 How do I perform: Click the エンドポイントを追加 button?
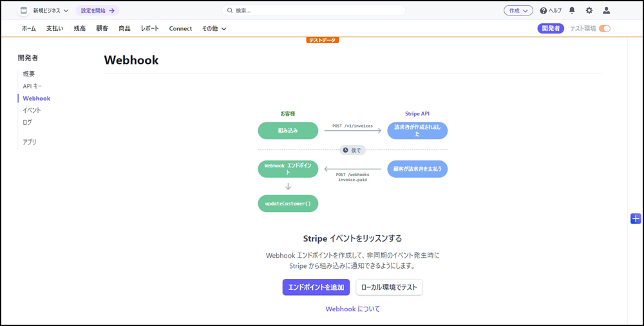tap(316, 287)
